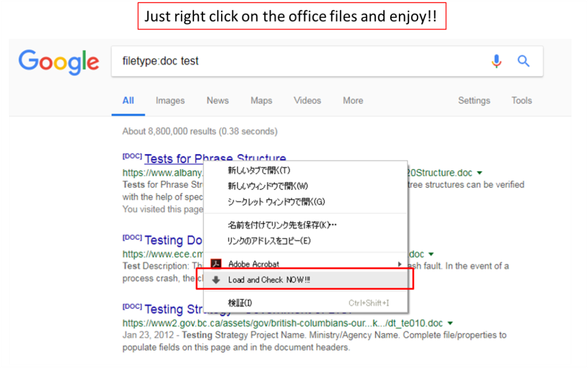The width and height of the screenshot is (588, 368).
Task: Select the All tab
Action: coord(128,101)
